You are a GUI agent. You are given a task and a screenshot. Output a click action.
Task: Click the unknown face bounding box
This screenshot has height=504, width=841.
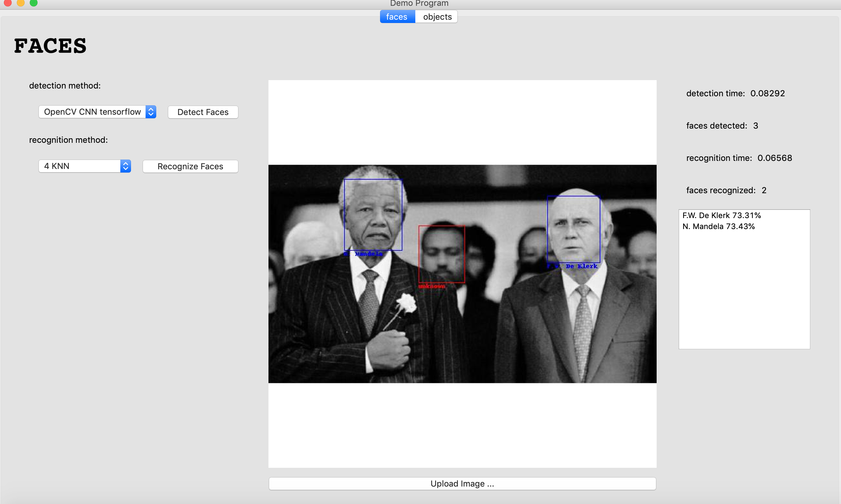pos(442,254)
